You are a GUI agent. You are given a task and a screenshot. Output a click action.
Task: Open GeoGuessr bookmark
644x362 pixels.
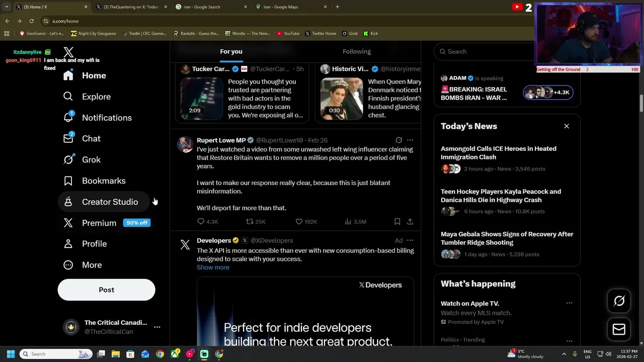(42, 34)
